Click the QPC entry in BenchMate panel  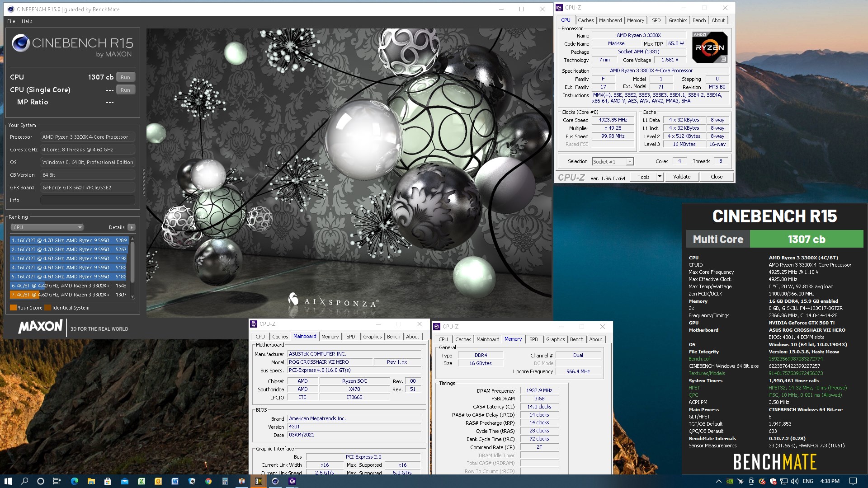click(693, 395)
